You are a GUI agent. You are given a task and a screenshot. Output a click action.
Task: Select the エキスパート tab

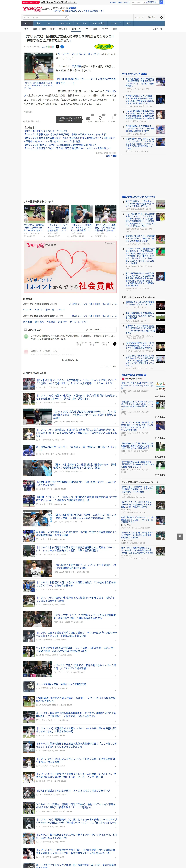[x=64, y=23]
